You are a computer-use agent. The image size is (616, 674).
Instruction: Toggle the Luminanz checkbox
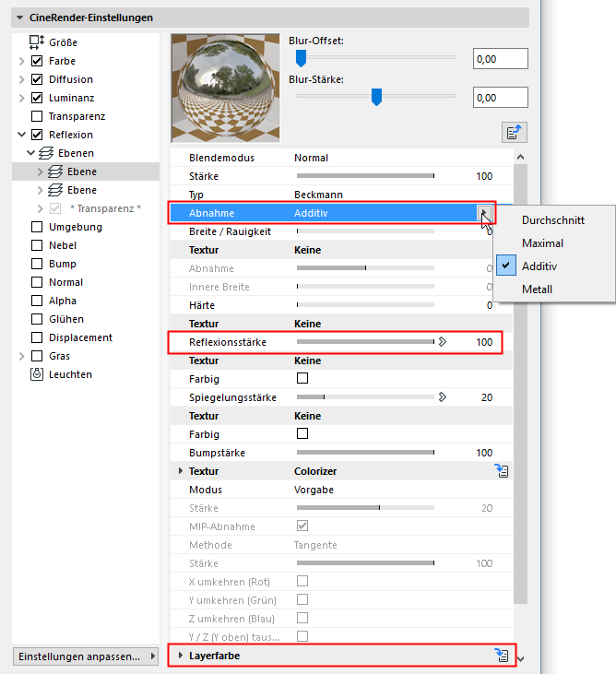tap(37, 98)
